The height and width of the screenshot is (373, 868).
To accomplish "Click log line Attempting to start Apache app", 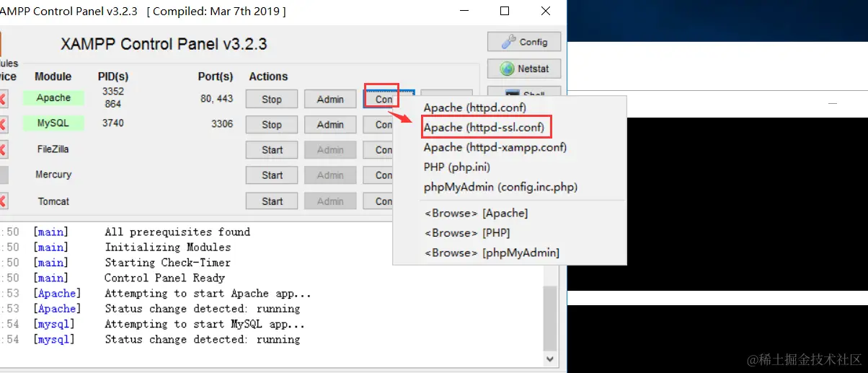I will [x=208, y=294].
